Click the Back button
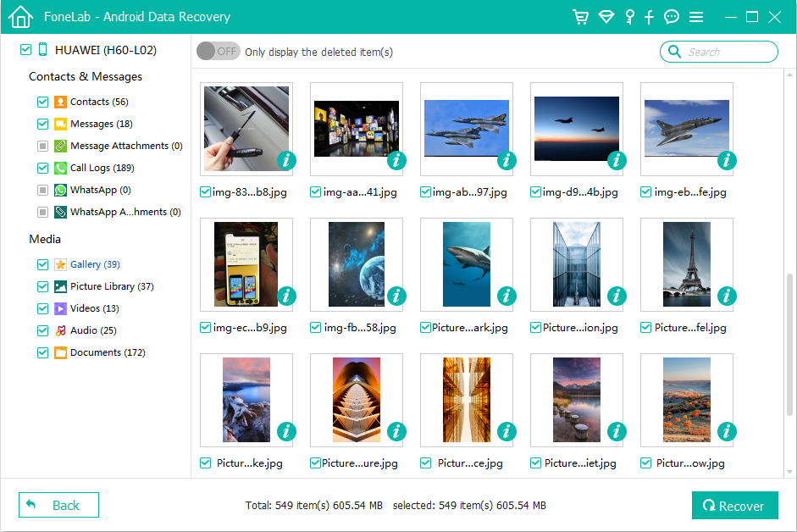This screenshot has width=797, height=532. [x=58, y=505]
